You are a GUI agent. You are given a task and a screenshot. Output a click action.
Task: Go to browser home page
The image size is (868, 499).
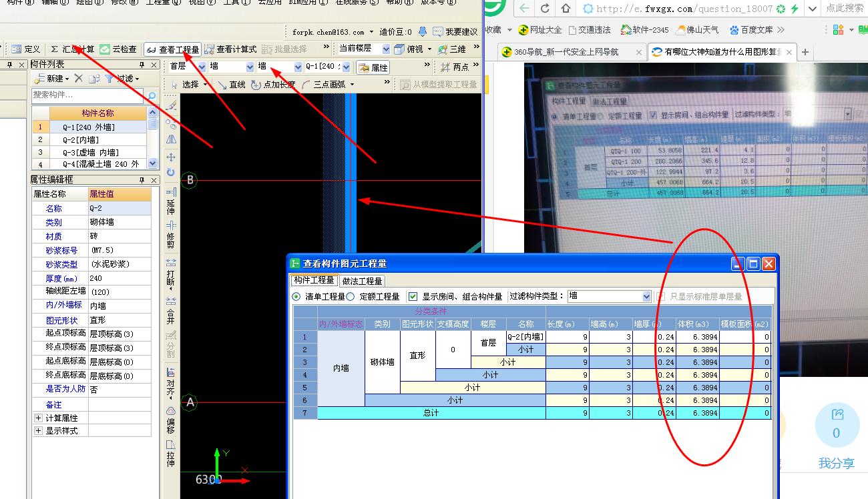pos(566,9)
